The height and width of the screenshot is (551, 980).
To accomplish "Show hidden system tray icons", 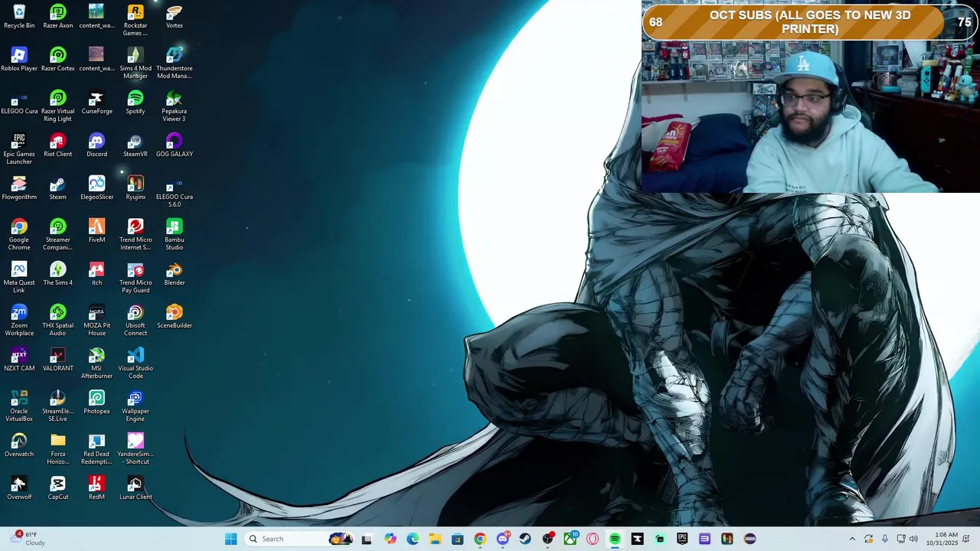I will (x=852, y=539).
